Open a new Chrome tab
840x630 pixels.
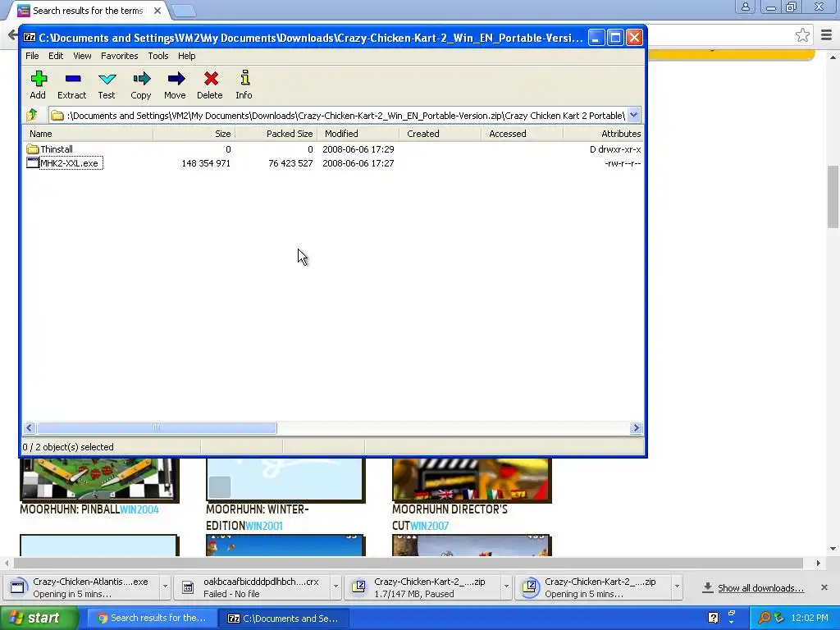pos(184,10)
